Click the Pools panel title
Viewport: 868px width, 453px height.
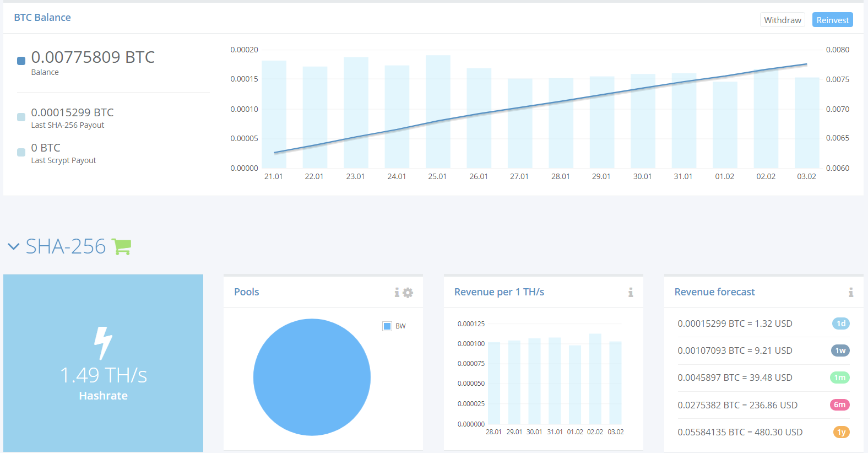246,292
